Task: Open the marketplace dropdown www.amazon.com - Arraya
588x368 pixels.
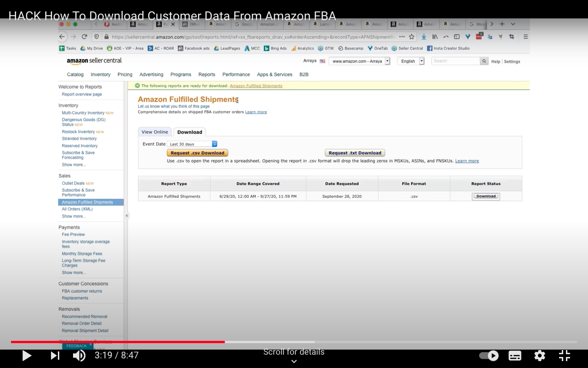Action: [x=359, y=61]
